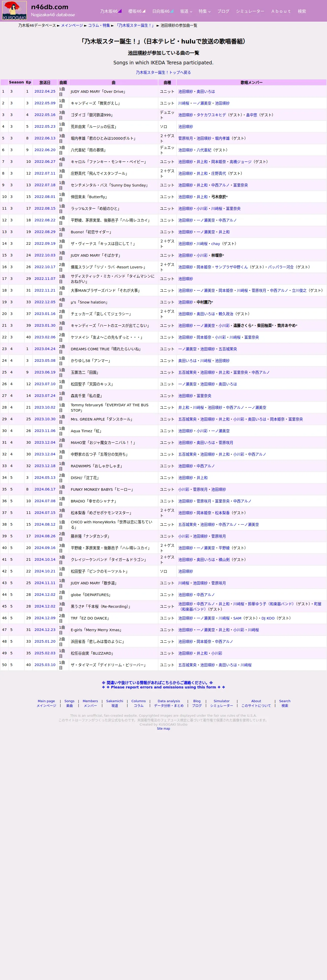Viewport: 327px width, 980px height.
Task: Open the About header menu item
Action: click(281, 11)
